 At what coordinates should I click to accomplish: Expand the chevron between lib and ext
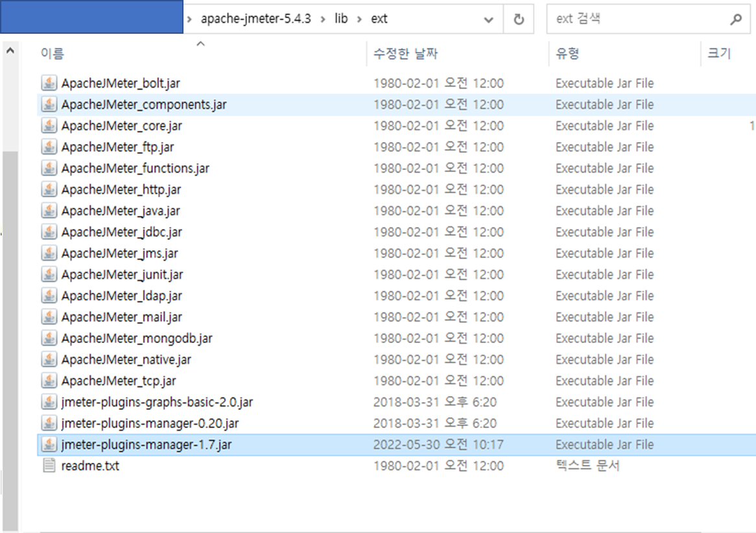(359, 19)
